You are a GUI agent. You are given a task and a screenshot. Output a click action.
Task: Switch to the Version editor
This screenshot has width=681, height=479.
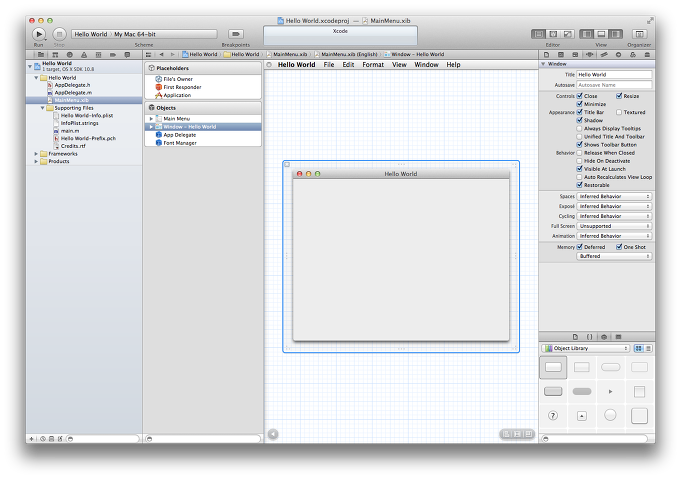click(567, 34)
